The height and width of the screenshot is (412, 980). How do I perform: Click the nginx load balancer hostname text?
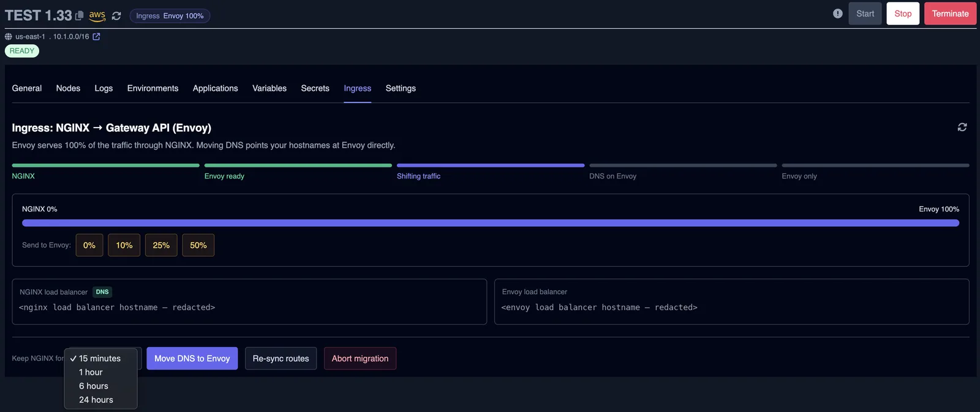[117, 307]
